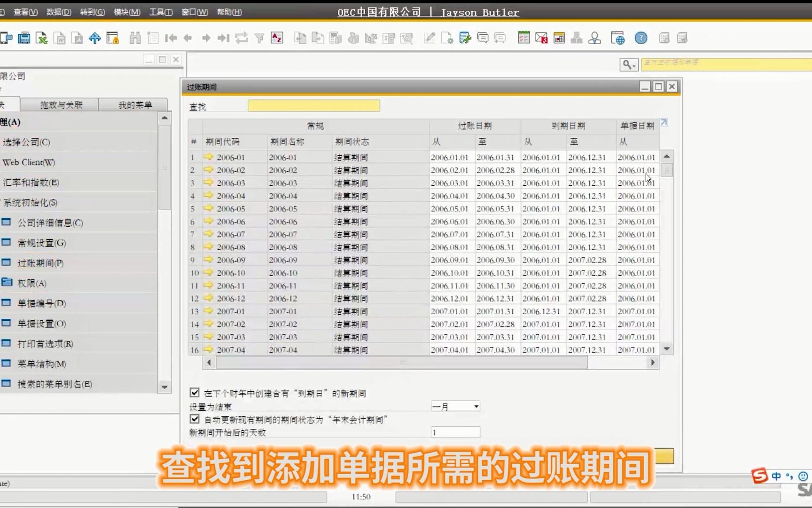Click the orange link arrow for period 2006-01
Screen dimensions: 812x508
pyautogui.click(x=209, y=157)
